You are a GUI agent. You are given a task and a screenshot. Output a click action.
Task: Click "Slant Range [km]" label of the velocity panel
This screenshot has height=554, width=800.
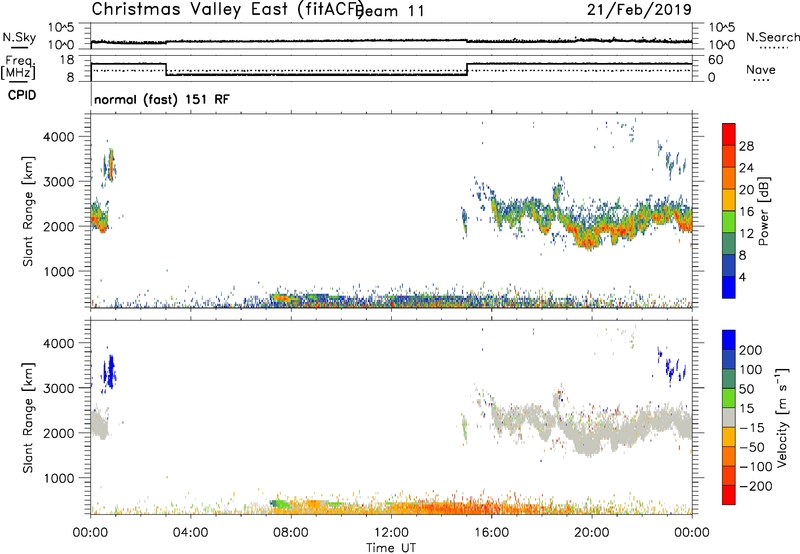point(28,418)
